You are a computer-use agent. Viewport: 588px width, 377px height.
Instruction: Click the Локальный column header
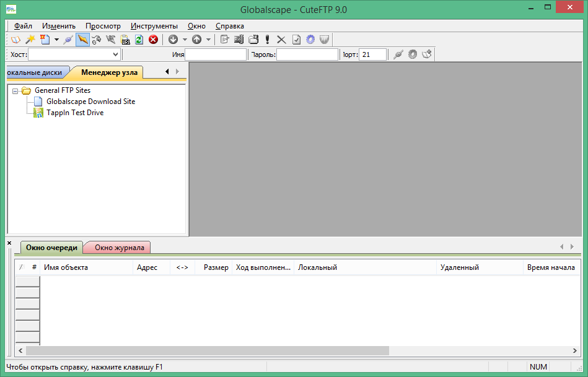click(x=365, y=267)
